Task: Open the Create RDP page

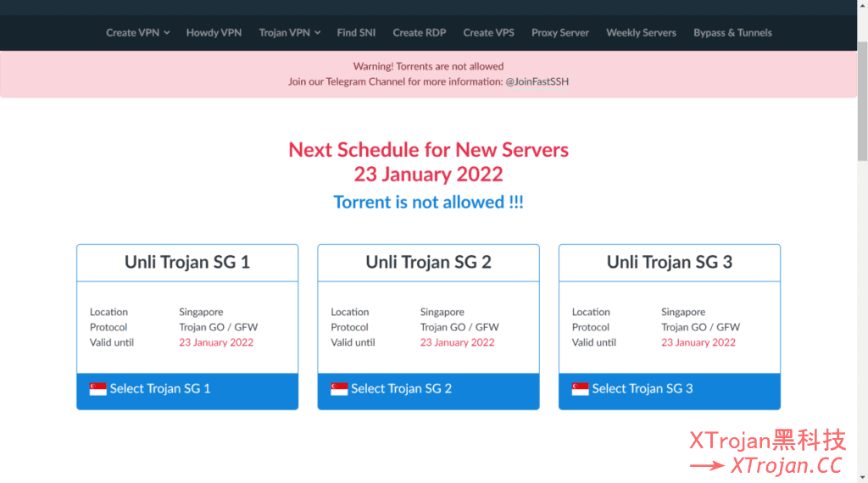Action: click(x=419, y=32)
